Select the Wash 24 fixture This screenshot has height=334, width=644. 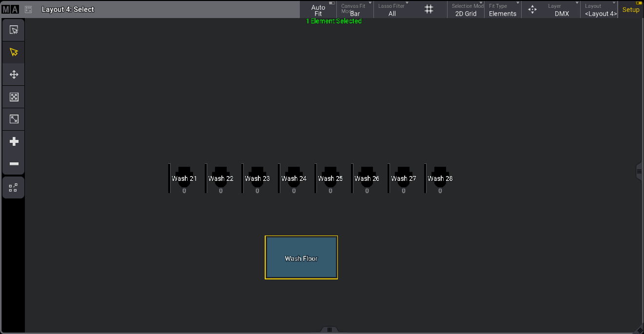click(293, 179)
